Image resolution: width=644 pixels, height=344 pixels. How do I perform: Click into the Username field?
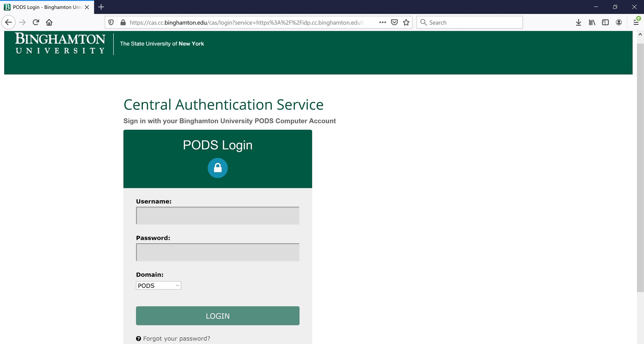217,216
